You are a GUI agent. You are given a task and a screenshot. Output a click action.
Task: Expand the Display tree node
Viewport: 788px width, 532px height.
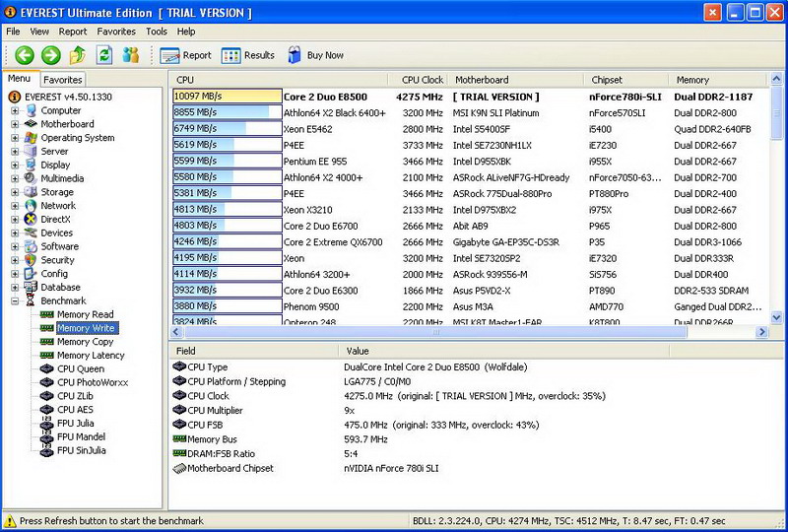point(15,165)
